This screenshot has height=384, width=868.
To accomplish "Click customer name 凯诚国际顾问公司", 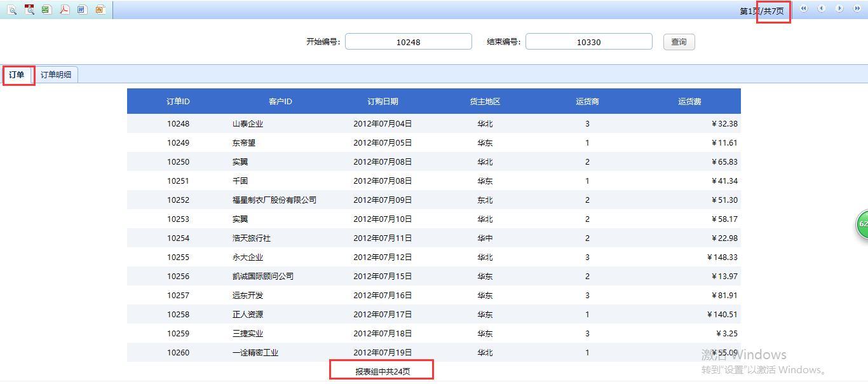I will click(x=262, y=277).
